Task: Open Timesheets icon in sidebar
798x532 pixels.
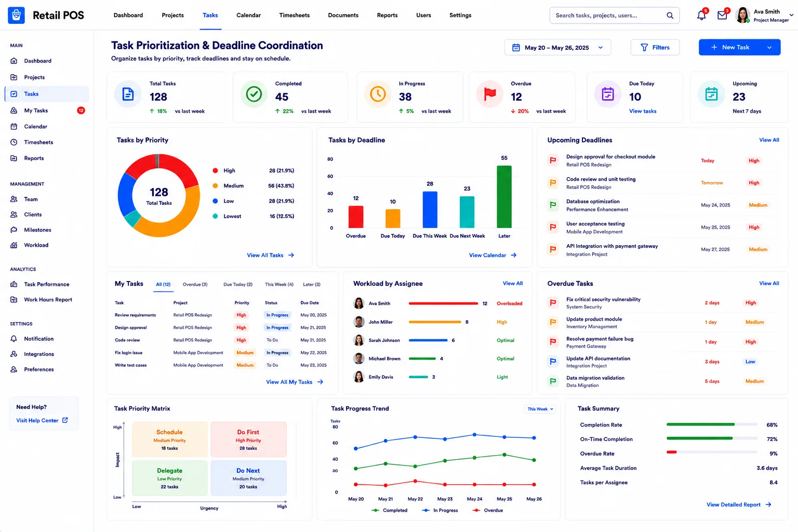Action: 14,142
